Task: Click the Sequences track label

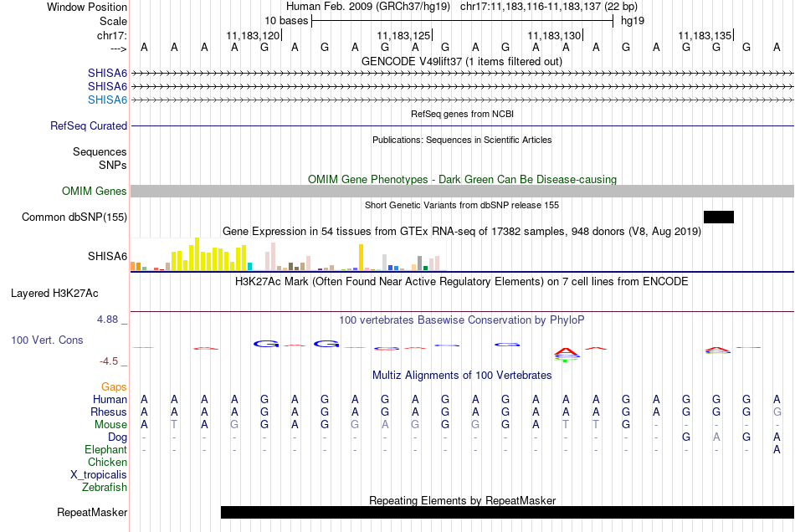Action: coord(100,152)
